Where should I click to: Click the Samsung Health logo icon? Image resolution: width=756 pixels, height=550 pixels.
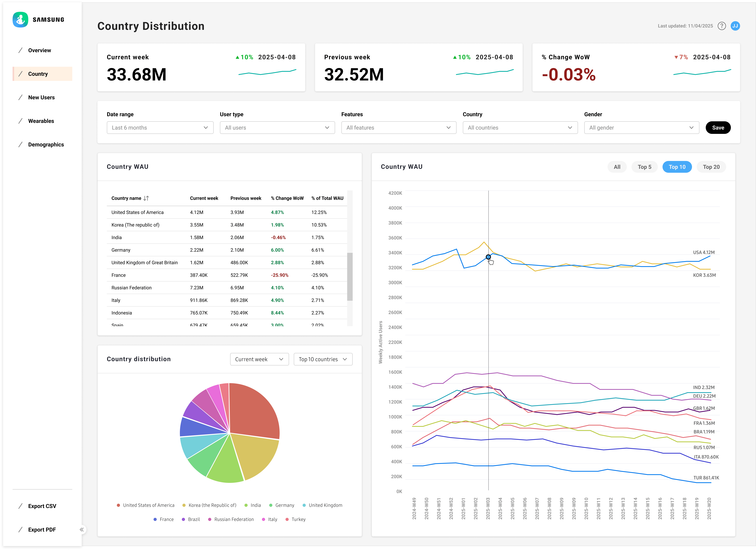coord(20,20)
